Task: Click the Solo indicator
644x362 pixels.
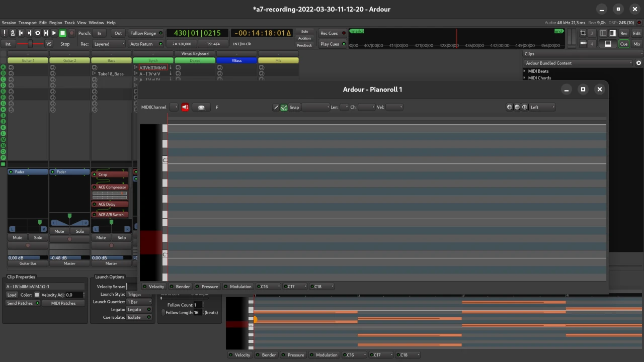Action: coord(304,32)
